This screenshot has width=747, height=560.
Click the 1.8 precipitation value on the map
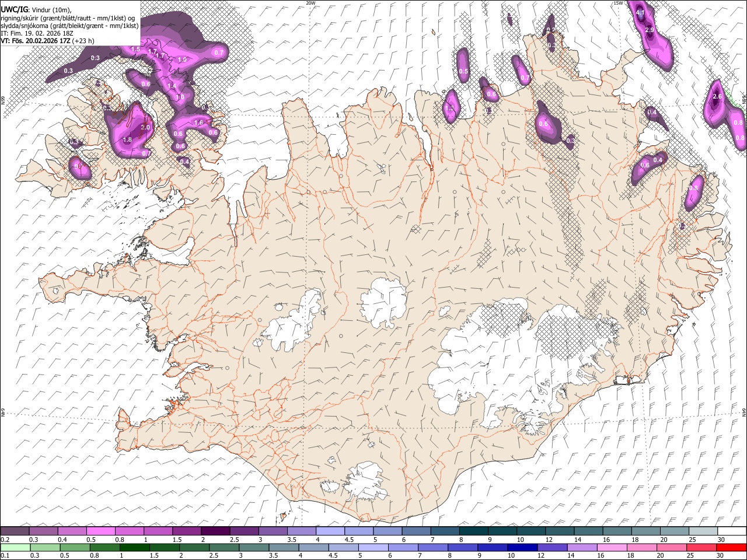[x=127, y=140]
